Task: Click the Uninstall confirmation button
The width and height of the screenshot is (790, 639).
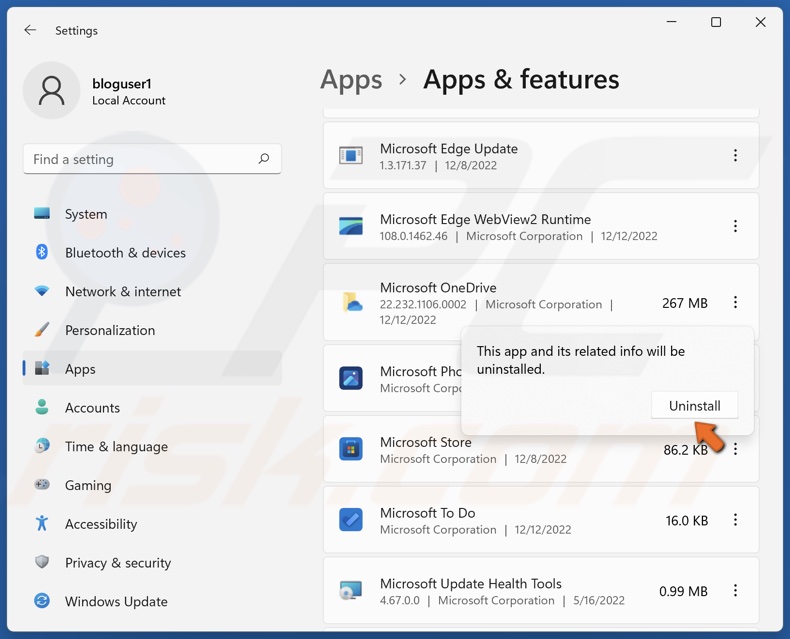Action: (x=694, y=406)
